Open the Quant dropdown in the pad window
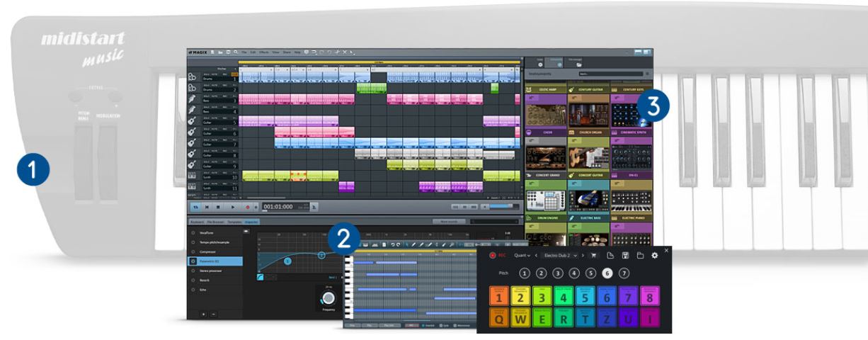 click(x=522, y=255)
